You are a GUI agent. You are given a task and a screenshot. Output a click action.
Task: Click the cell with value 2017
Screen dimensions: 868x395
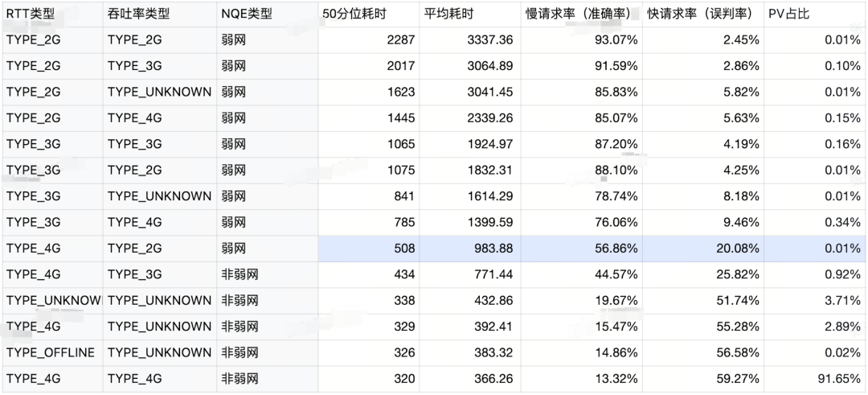coord(369,66)
